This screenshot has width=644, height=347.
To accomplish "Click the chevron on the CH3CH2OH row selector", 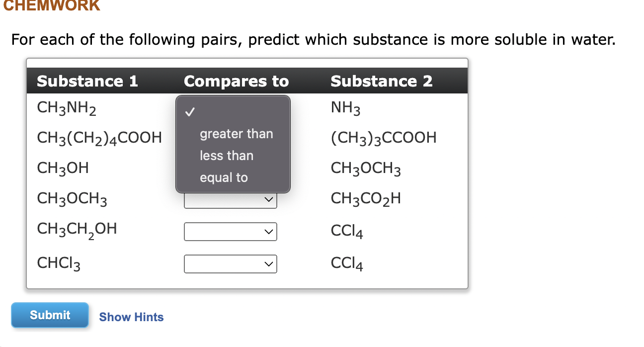I will pos(269,231).
